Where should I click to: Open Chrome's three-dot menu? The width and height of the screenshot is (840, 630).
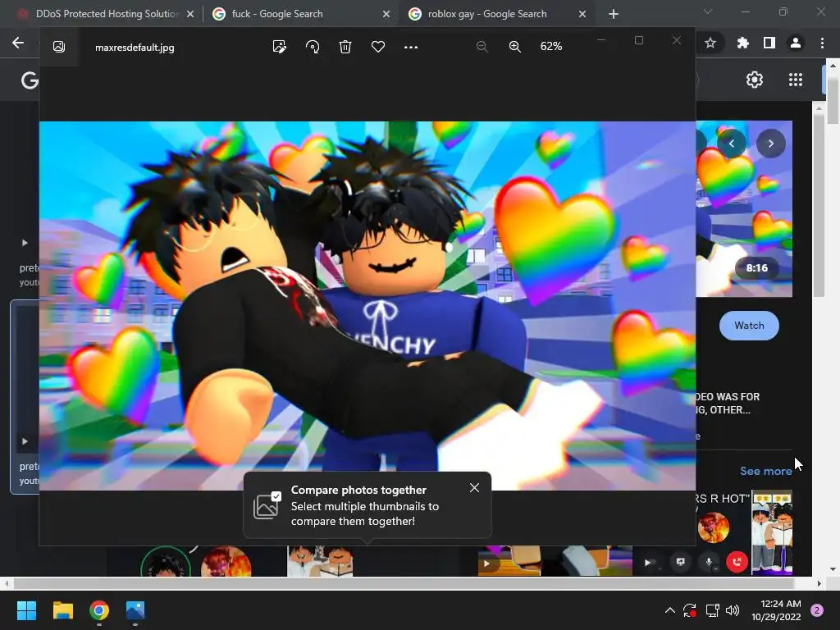point(822,43)
